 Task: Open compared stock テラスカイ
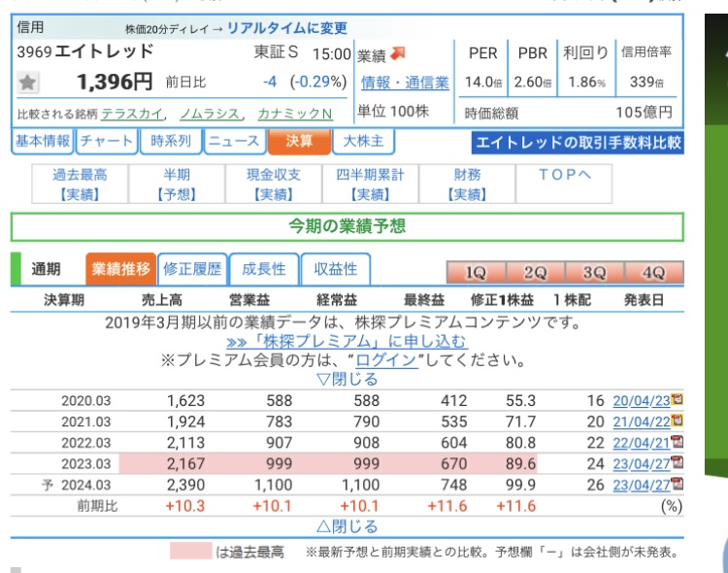click(x=132, y=114)
